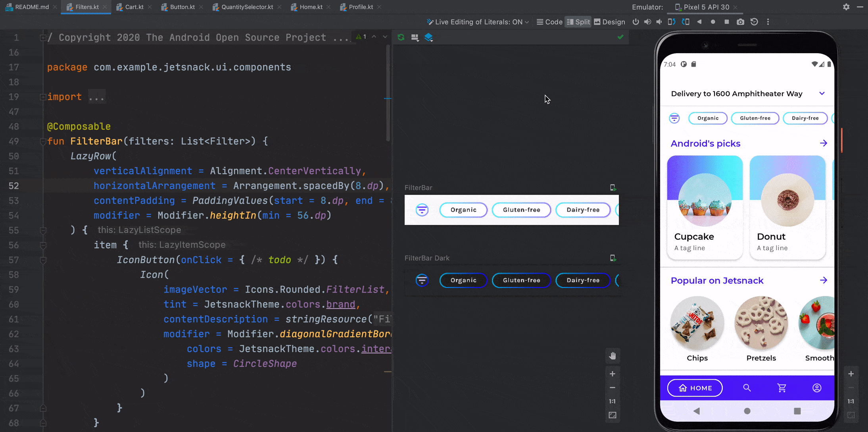Expand the Filters.kt file tab menu
The height and width of the screenshot is (432, 868).
coord(84,7)
